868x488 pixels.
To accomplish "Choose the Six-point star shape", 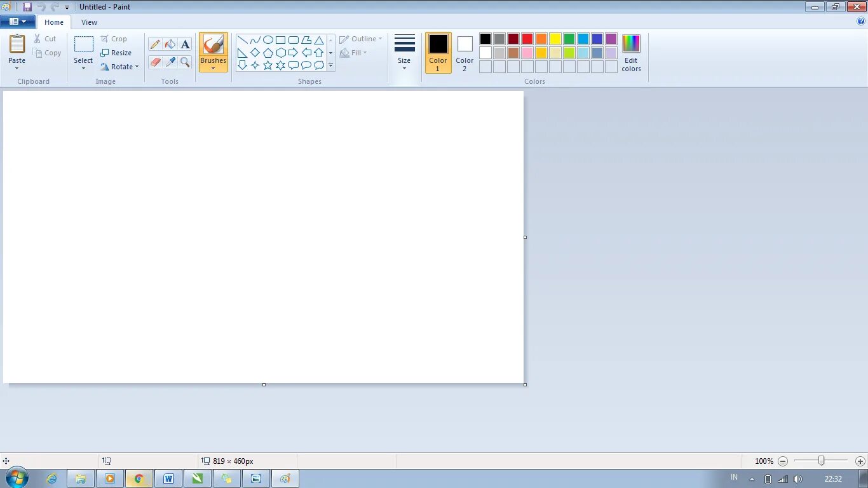I will click(x=280, y=65).
